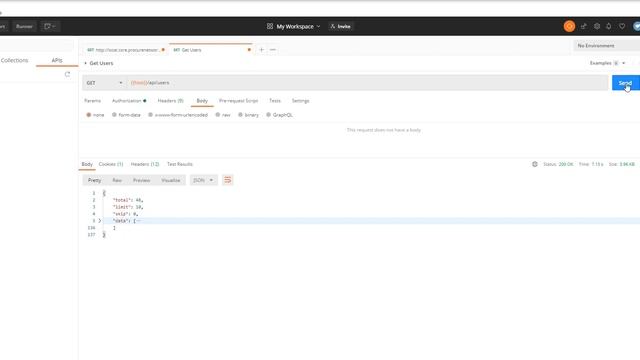Open the GET method dropdown
The height and width of the screenshot is (360, 640).
pyautogui.click(x=104, y=83)
